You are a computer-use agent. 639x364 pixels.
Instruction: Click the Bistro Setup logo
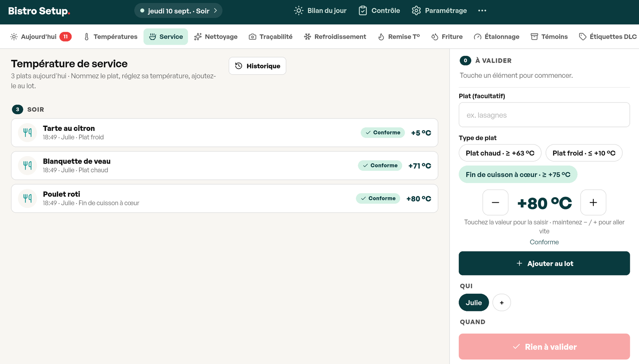pyautogui.click(x=39, y=11)
